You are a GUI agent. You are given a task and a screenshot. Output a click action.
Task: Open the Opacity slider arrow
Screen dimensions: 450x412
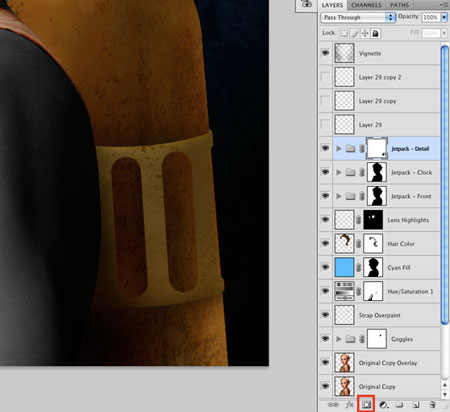point(444,17)
